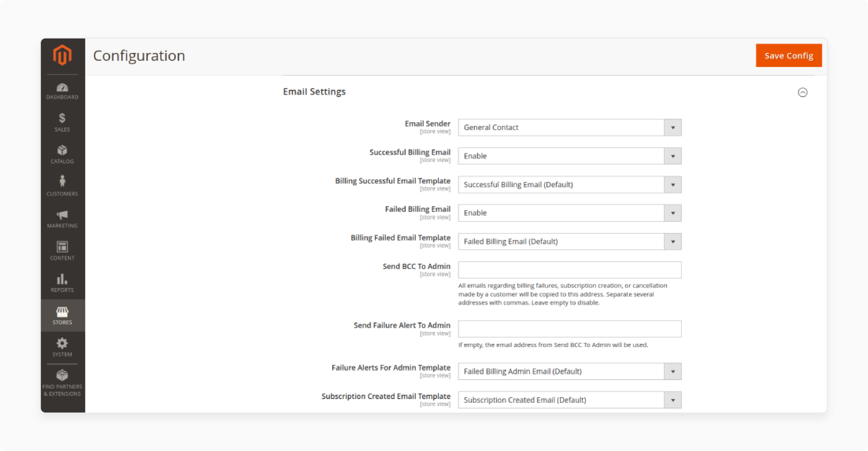Open Billing Successful Email Template dropdown

click(x=570, y=185)
